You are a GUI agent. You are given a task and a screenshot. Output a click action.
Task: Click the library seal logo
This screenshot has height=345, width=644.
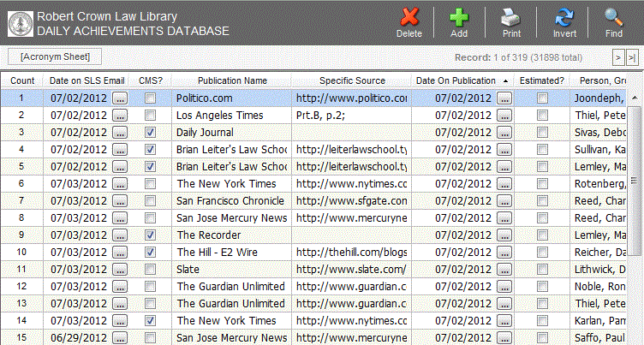(21, 24)
